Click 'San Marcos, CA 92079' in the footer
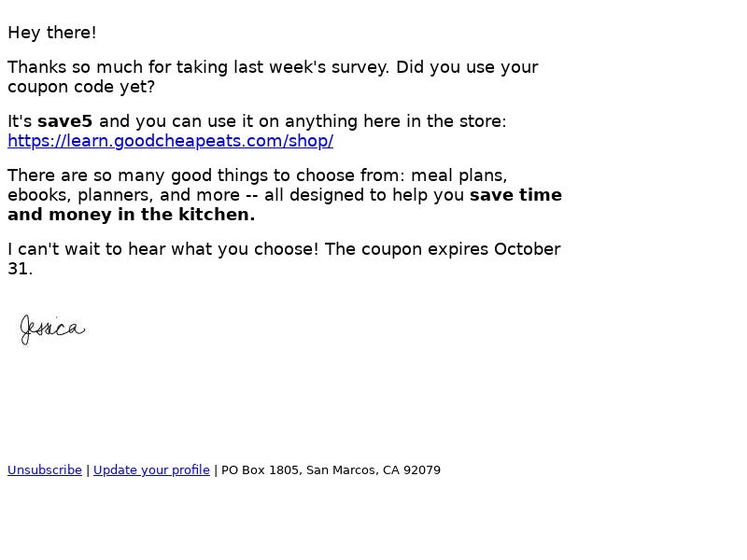The height and width of the screenshot is (560, 747). click(373, 470)
